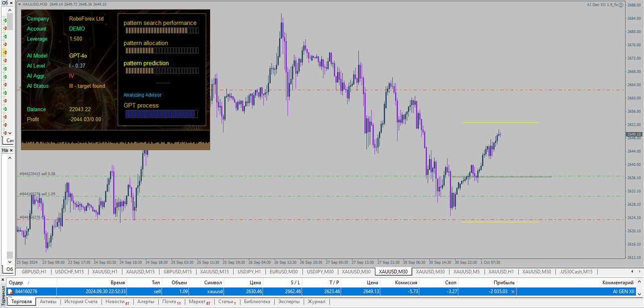Click Market Watch scroll up arrow
Screen dimensions: 644x308
(x=9, y=11)
